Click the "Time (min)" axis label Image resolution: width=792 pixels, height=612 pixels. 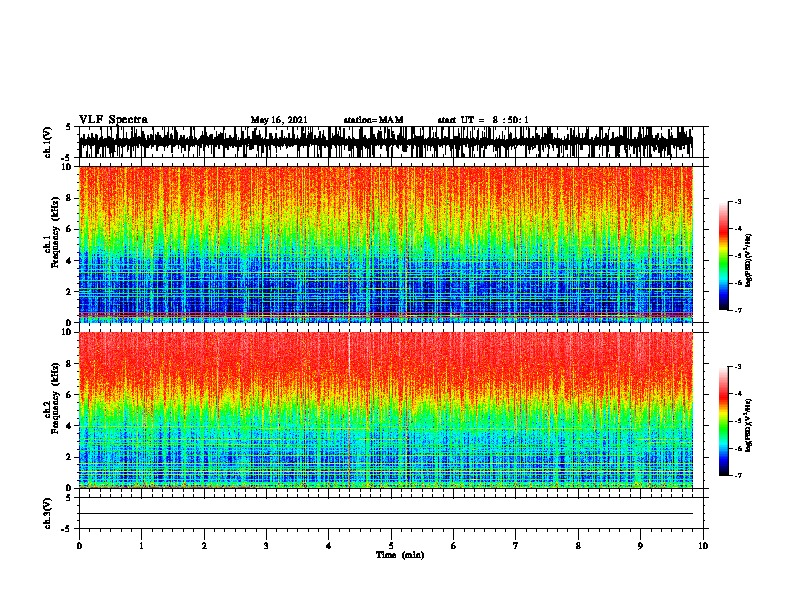[400, 555]
